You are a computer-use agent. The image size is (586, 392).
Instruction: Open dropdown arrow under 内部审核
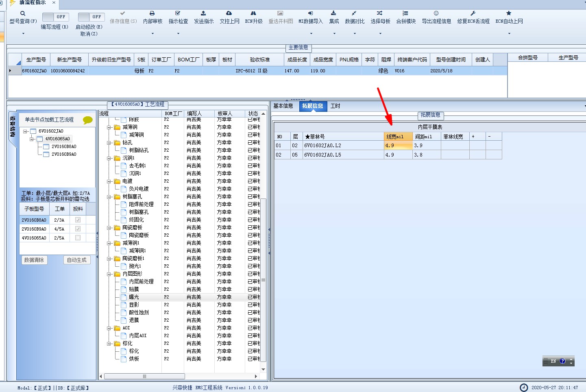(x=152, y=34)
